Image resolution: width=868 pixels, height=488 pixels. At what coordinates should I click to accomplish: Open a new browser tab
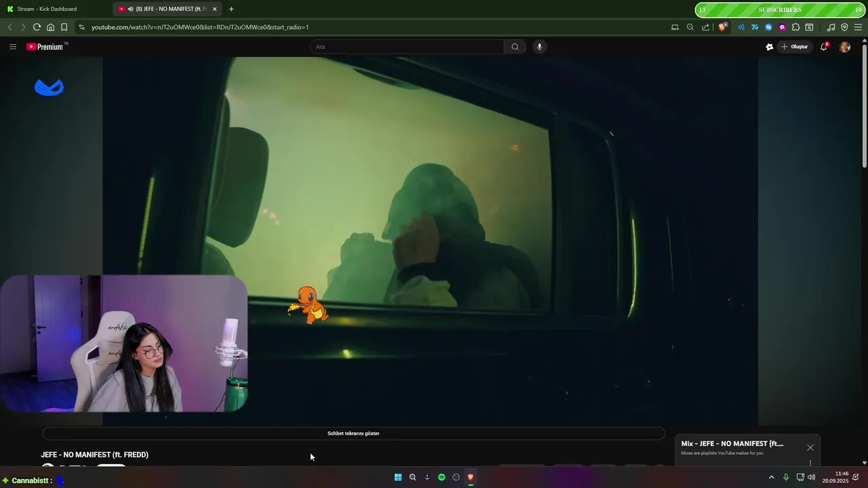231,9
